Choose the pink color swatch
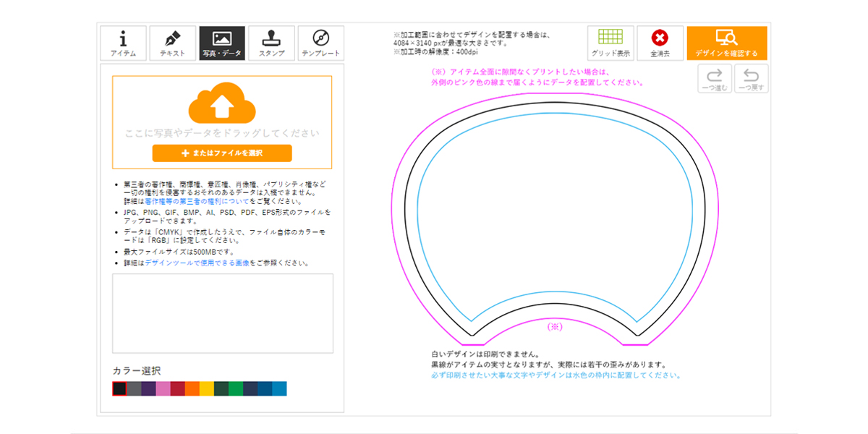The width and height of the screenshot is (868, 434). point(163,388)
